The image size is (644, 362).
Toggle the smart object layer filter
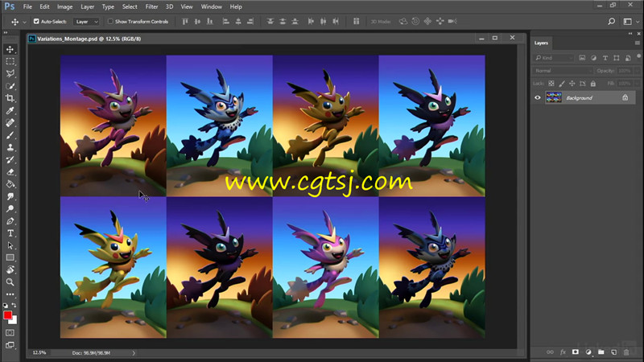pos(628,58)
